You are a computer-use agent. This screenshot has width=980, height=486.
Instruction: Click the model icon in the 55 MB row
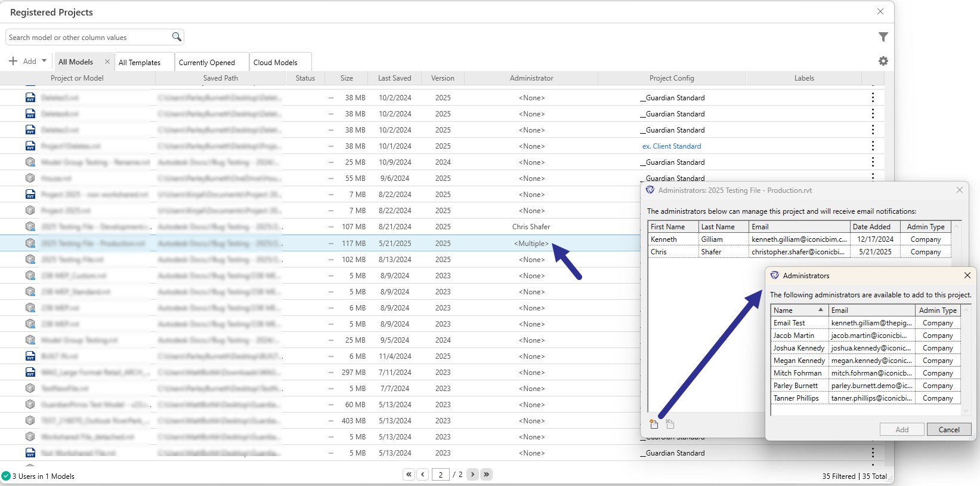[30, 178]
